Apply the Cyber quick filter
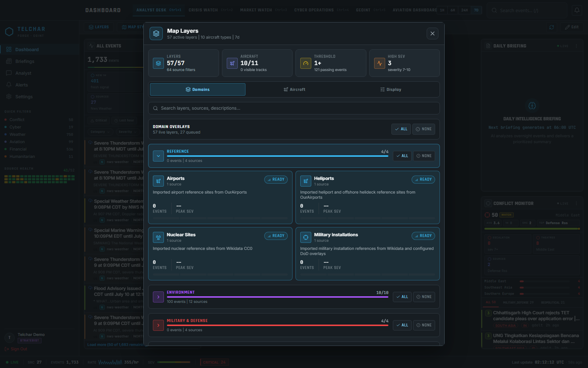 coord(39,127)
